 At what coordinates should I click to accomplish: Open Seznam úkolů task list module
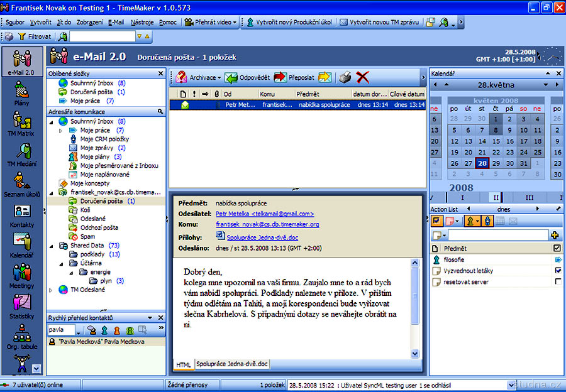pos(21,185)
